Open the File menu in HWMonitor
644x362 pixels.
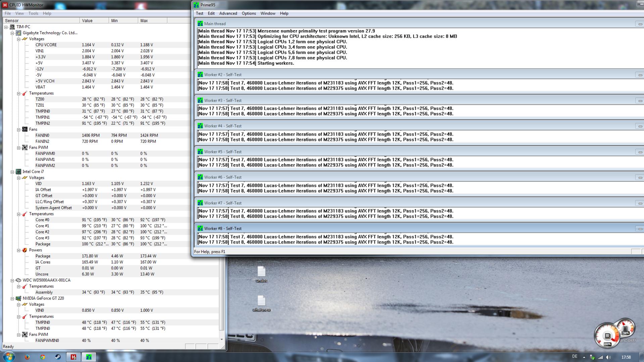coord(8,13)
